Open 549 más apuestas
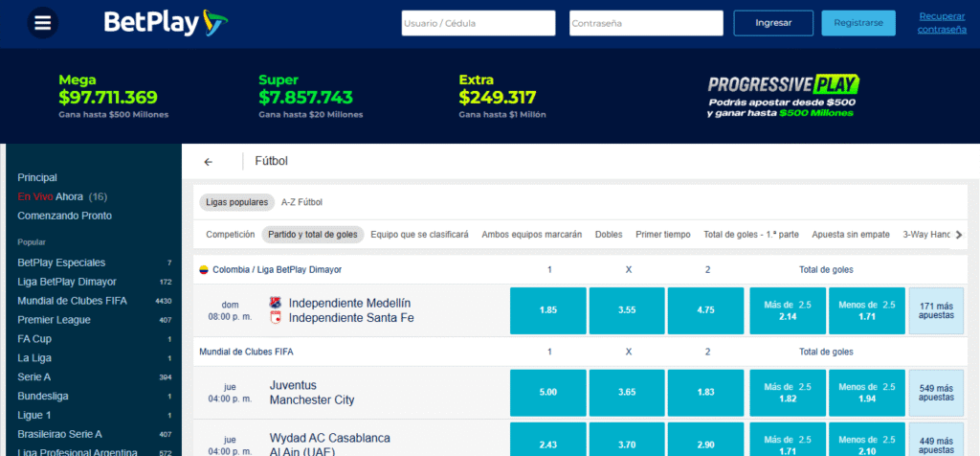The height and width of the screenshot is (456, 980). coord(936,393)
